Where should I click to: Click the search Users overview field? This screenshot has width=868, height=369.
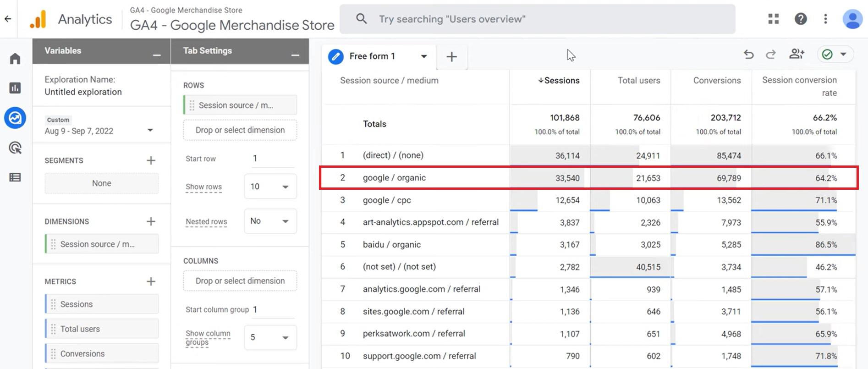click(x=538, y=19)
